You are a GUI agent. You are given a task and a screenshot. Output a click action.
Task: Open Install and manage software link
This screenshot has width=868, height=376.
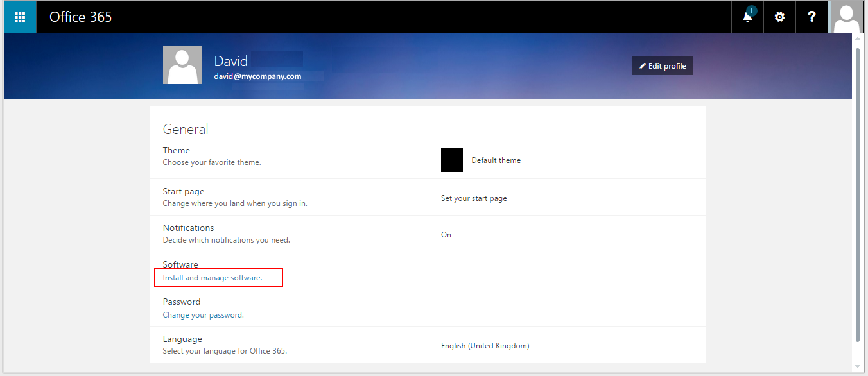coord(213,278)
